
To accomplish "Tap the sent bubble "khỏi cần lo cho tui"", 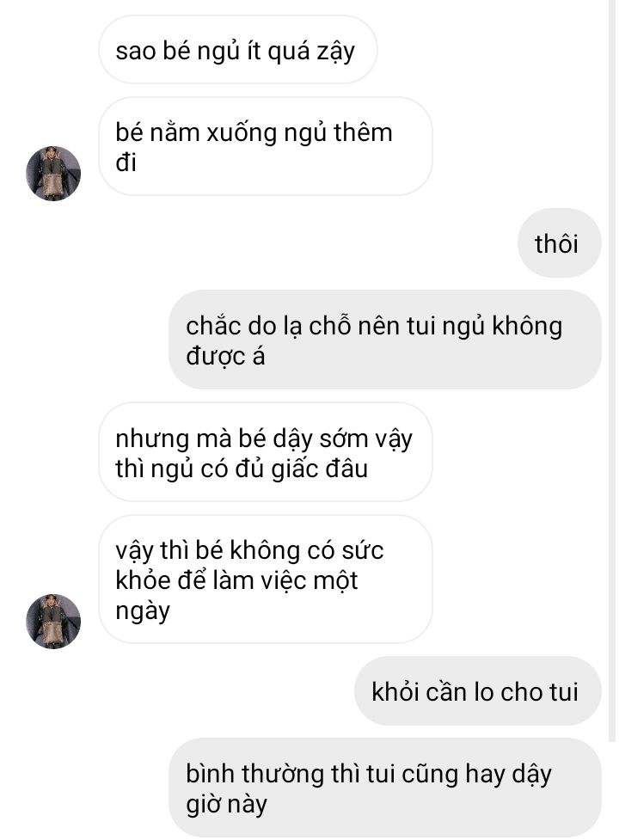I will [x=478, y=691].
